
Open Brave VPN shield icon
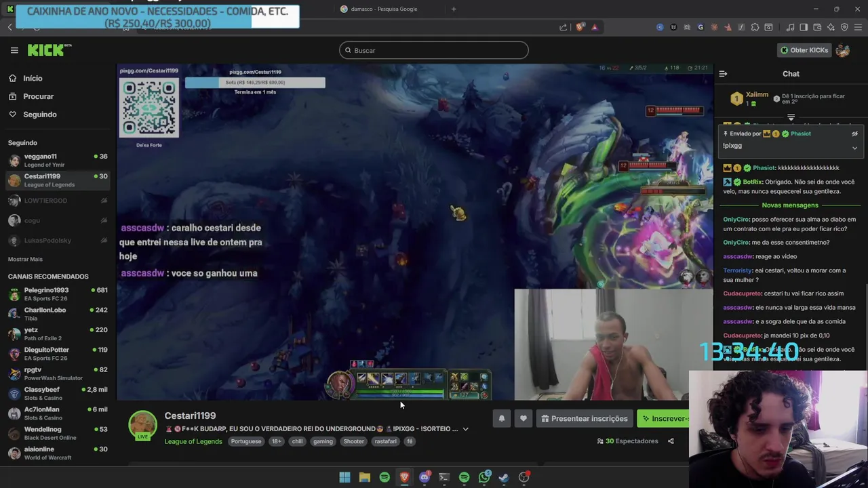coord(844,27)
